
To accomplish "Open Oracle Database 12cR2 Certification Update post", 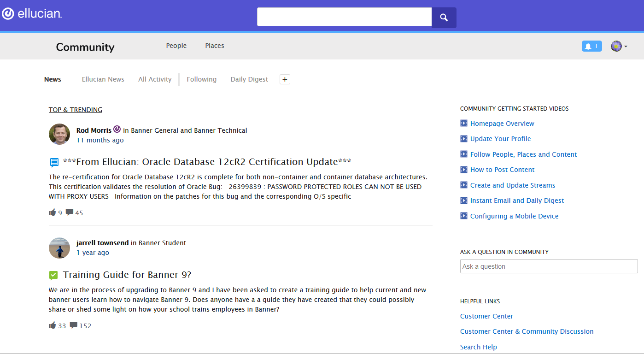I will [207, 162].
